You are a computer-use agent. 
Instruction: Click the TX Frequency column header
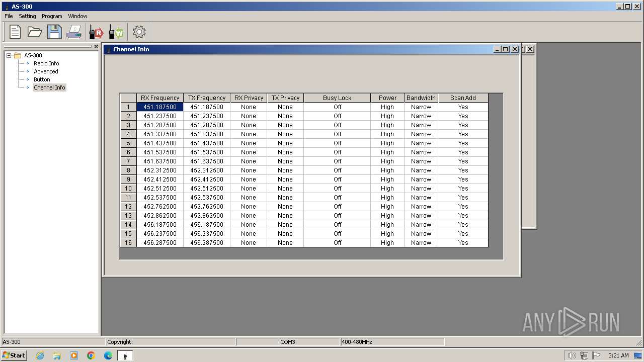pyautogui.click(x=207, y=98)
